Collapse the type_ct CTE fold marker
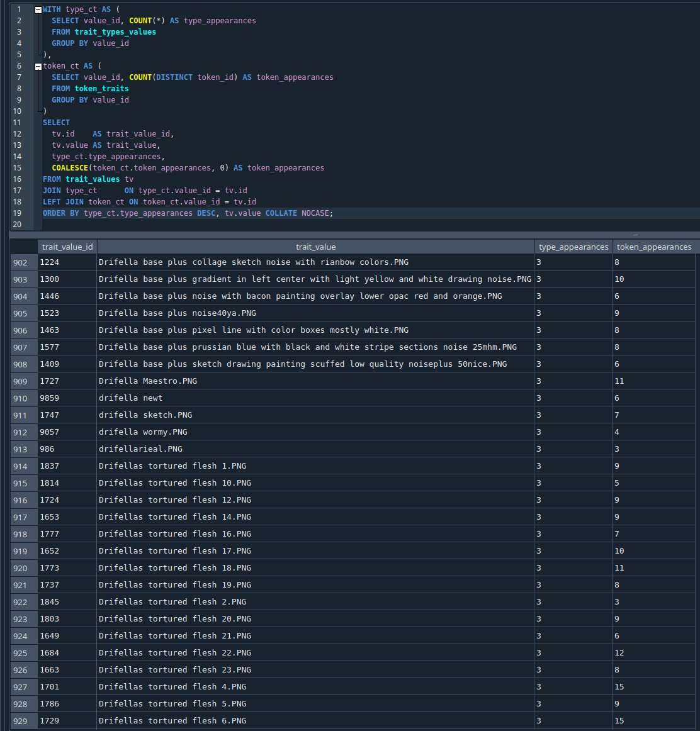 click(x=38, y=10)
